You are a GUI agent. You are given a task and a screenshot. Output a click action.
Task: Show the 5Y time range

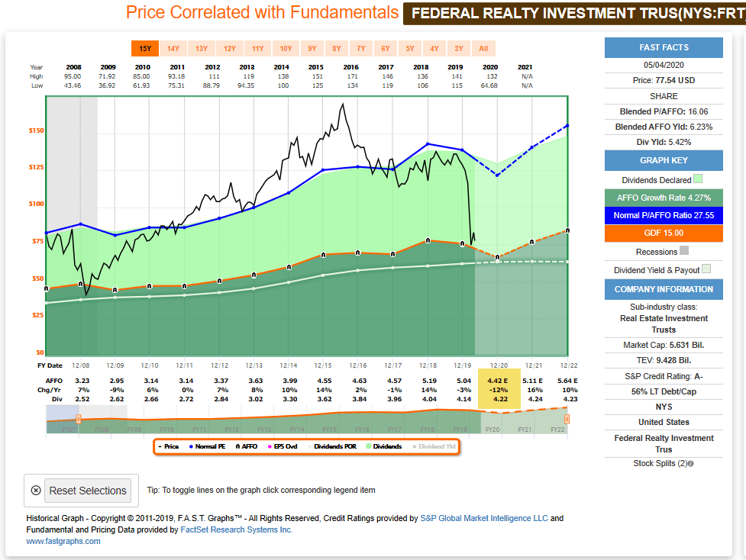click(409, 49)
